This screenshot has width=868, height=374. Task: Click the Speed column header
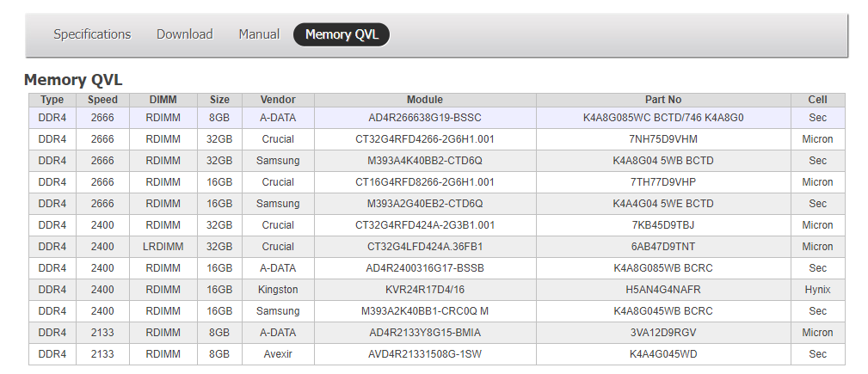(x=102, y=100)
